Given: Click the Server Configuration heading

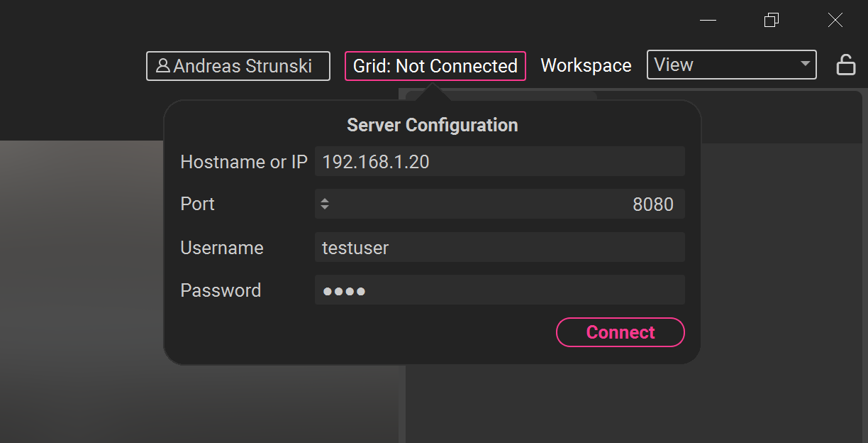Looking at the screenshot, I should tap(432, 126).
